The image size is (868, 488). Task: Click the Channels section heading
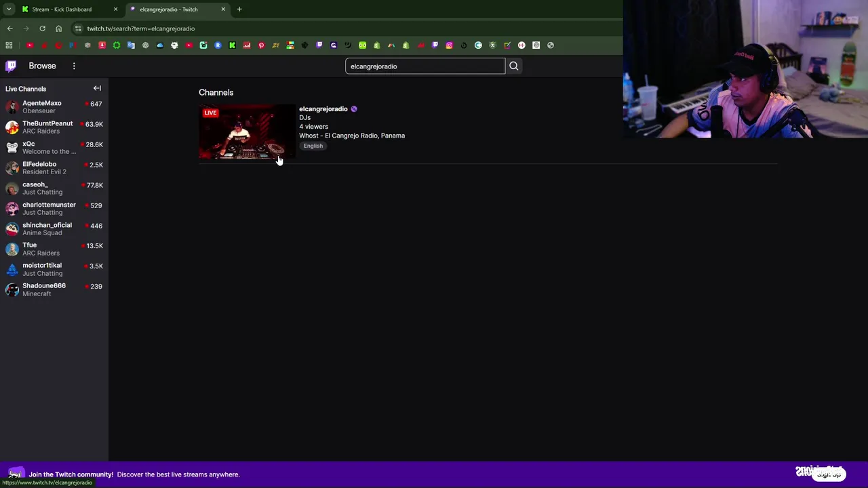(216, 92)
